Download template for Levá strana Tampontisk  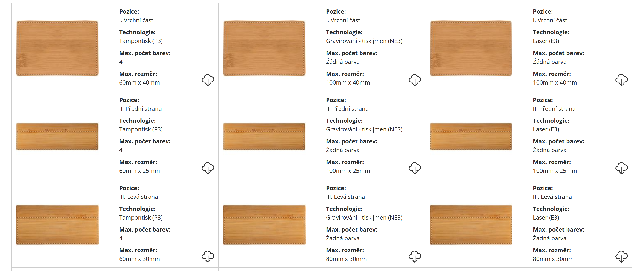tap(208, 256)
